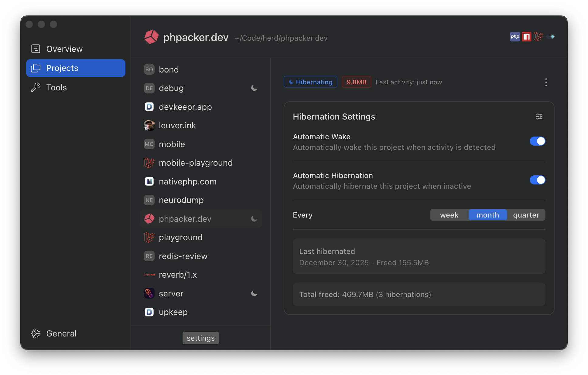Click the npm icon in the top toolbar

pos(527,37)
